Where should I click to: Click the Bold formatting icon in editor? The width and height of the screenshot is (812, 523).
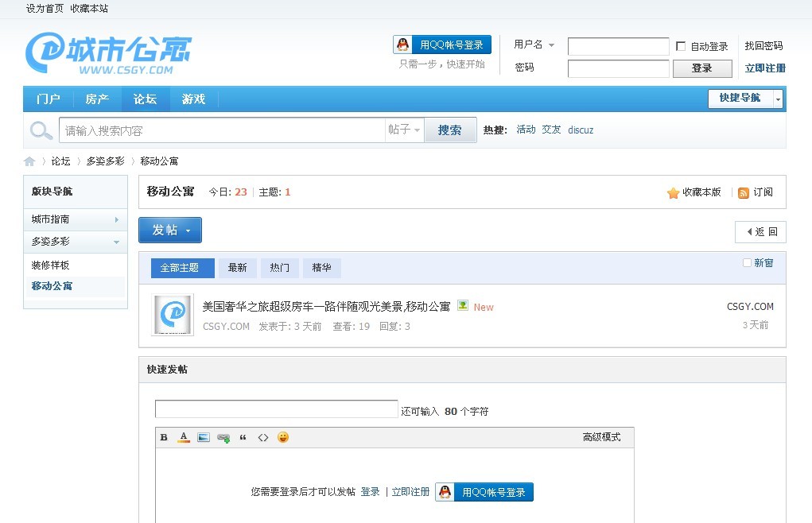click(x=164, y=437)
